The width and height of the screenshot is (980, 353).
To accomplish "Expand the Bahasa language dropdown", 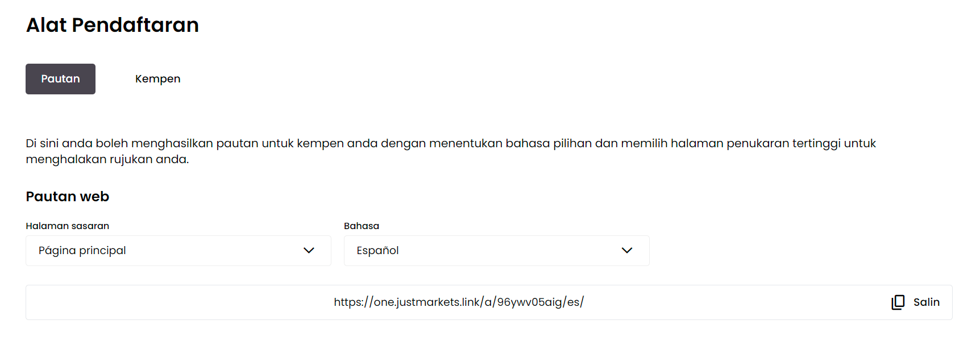I will 496,251.
